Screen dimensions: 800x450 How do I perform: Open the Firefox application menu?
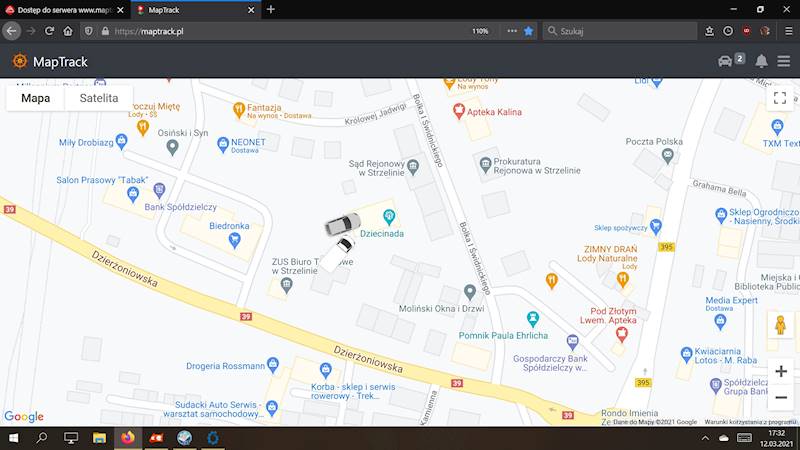pyautogui.click(x=788, y=31)
